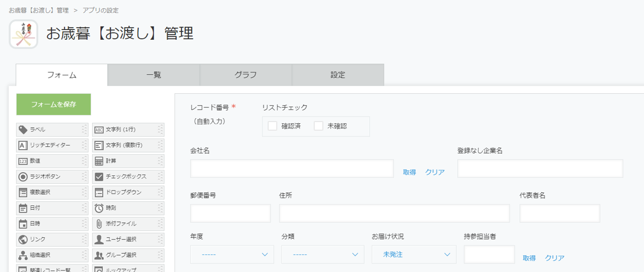This screenshot has width=644, height=272.
Task: Click the 時刻 clock field icon
Action: [x=99, y=208]
